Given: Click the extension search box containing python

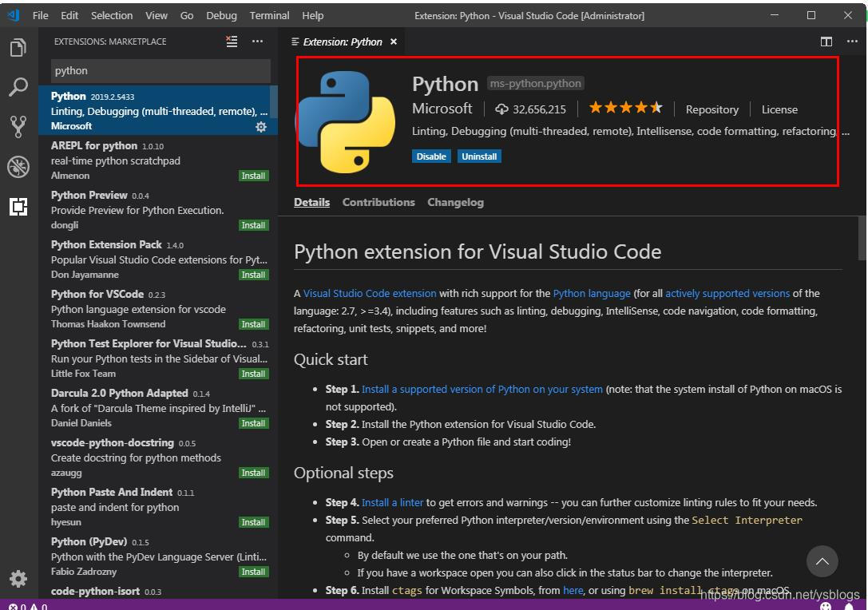Looking at the screenshot, I should tap(161, 71).
